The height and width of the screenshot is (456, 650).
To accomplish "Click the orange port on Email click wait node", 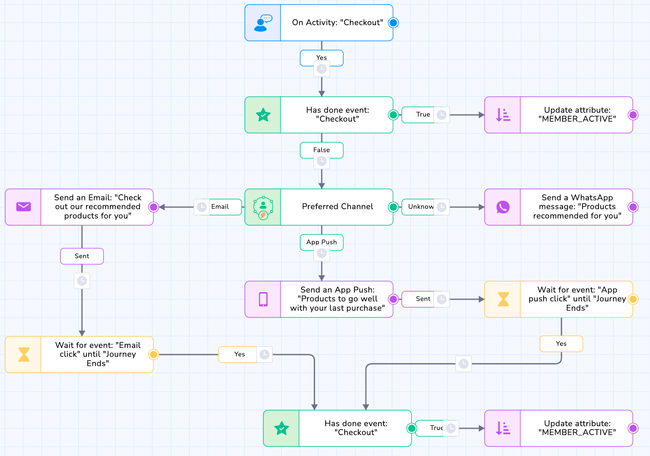I will point(153,354).
